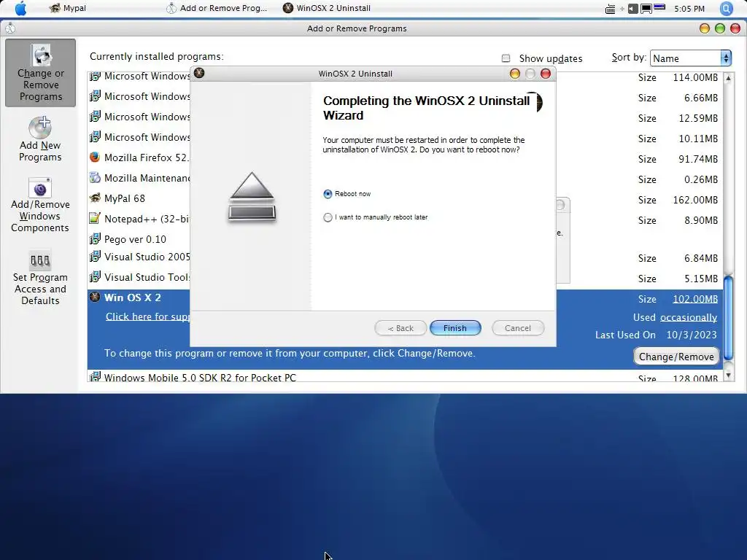747x560 pixels.
Task: Close the WinOSX 2 Uninstall dialog
Action: [546, 74]
